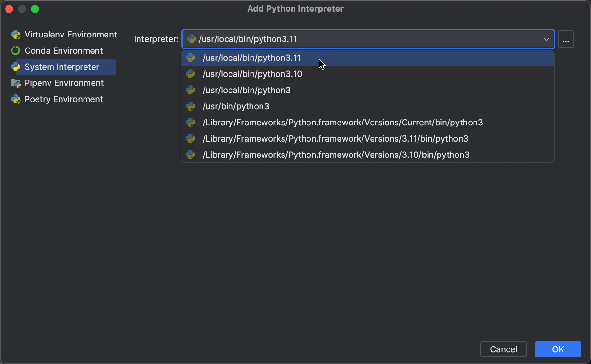Image resolution: width=591 pixels, height=364 pixels.
Task: Click the Conda Environment circular icon
Action: 15,50
